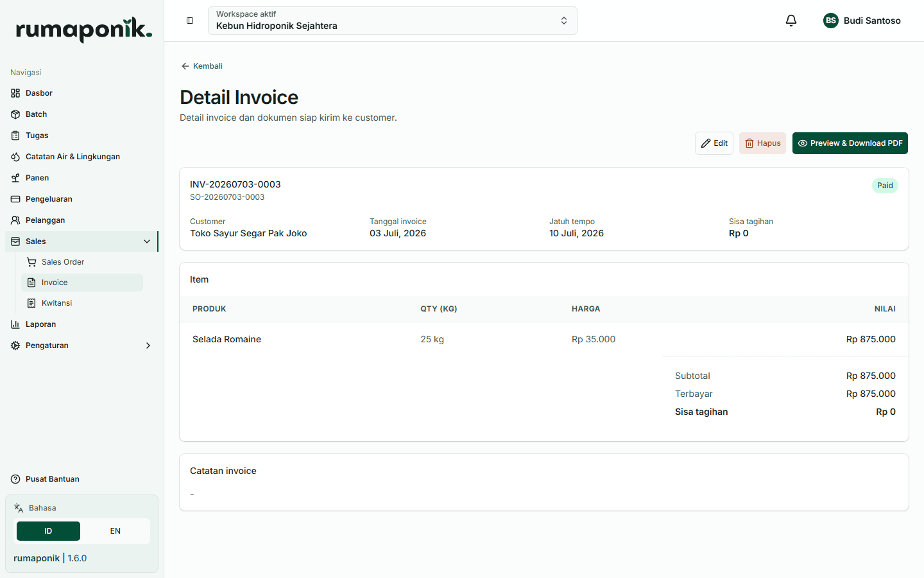
Task: Open the Workspace aktif dropdown
Action: pos(393,21)
